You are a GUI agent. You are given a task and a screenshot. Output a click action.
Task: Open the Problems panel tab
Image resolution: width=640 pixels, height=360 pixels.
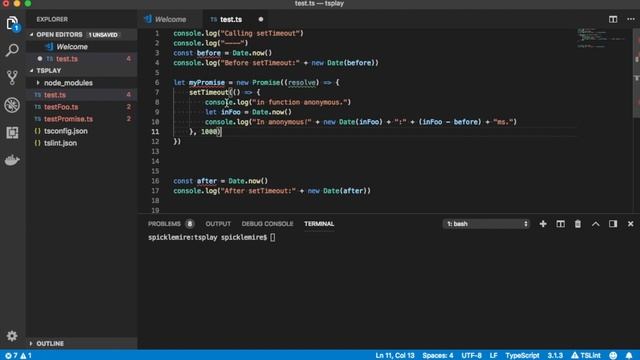coord(164,224)
